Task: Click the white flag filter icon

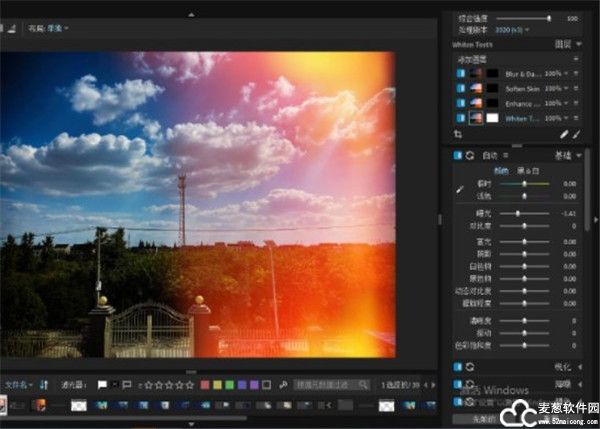Action: click(102, 384)
